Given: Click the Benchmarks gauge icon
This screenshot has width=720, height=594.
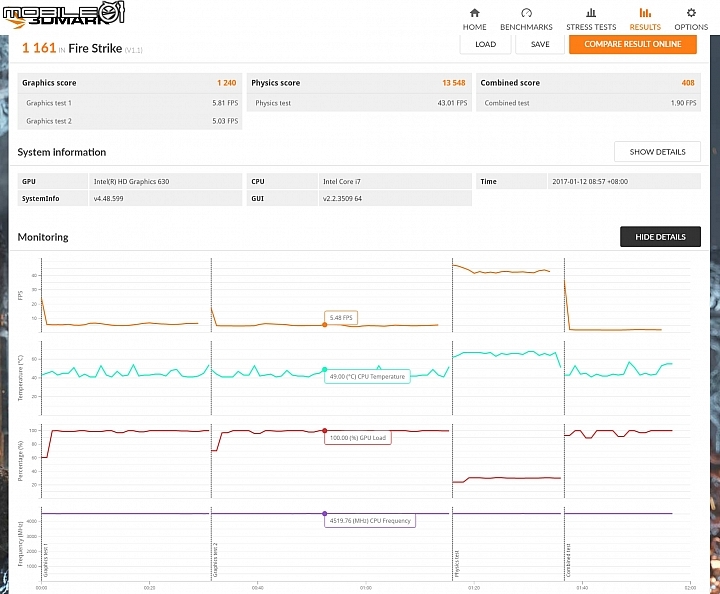Looking at the screenshot, I should click(526, 12).
